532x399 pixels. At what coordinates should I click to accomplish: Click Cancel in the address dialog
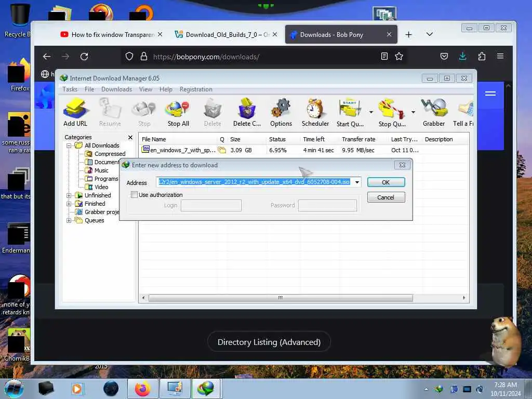coord(386,197)
